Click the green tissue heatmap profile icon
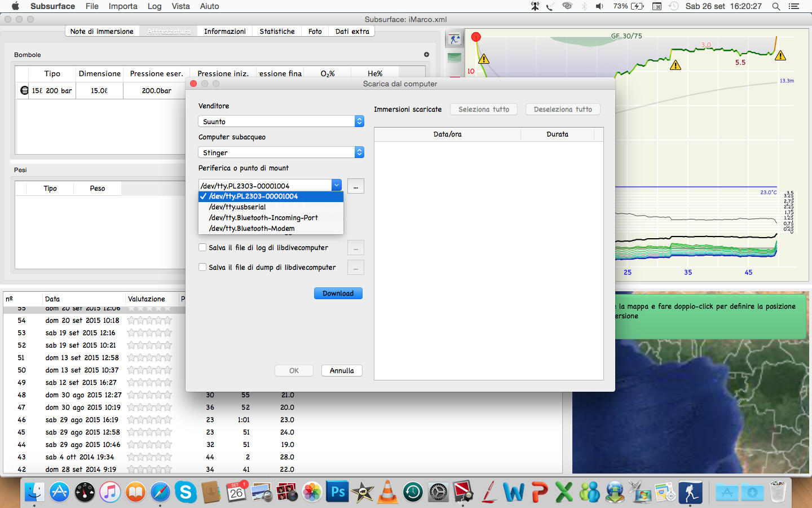The image size is (812, 508). pos(454,58)
